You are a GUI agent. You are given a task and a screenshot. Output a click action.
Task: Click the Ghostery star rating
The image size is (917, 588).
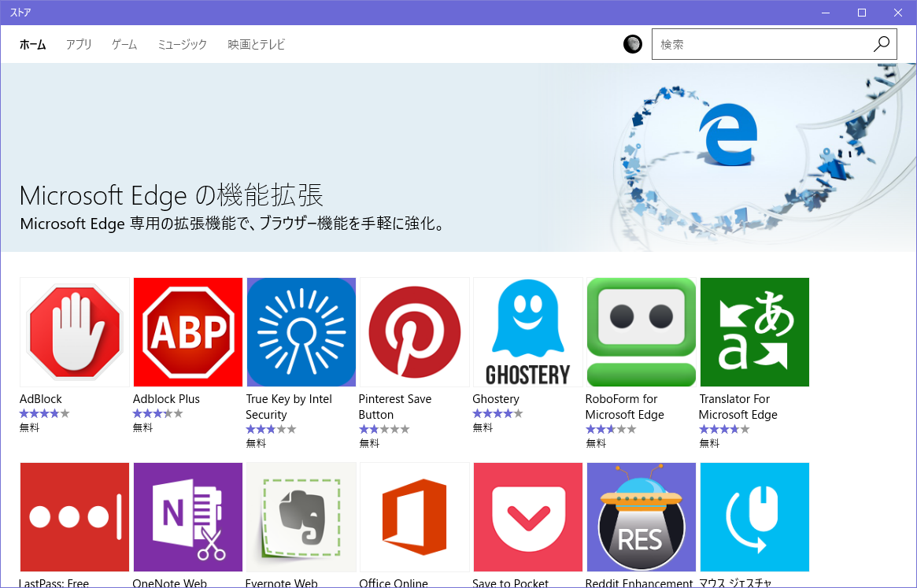[x=497, y=414]
